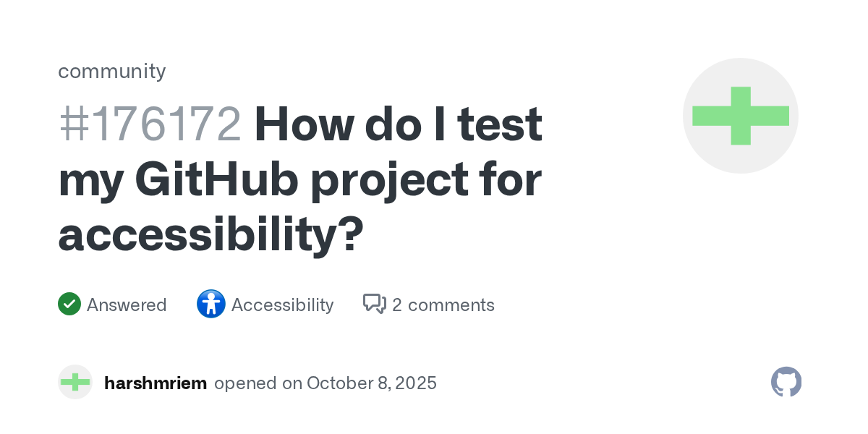Open the 2 comments link
This screenshot has width=868, height=434.
click(443, 305)
